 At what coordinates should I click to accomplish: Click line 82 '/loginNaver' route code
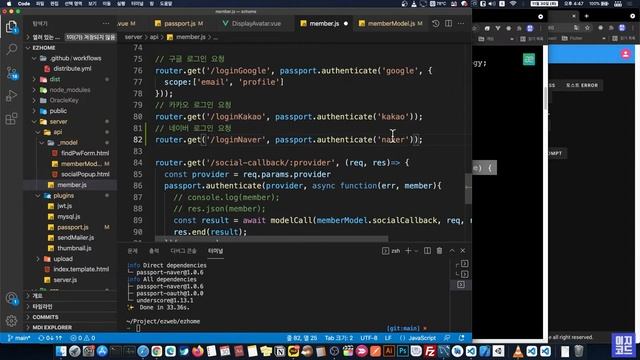[289, 140]
